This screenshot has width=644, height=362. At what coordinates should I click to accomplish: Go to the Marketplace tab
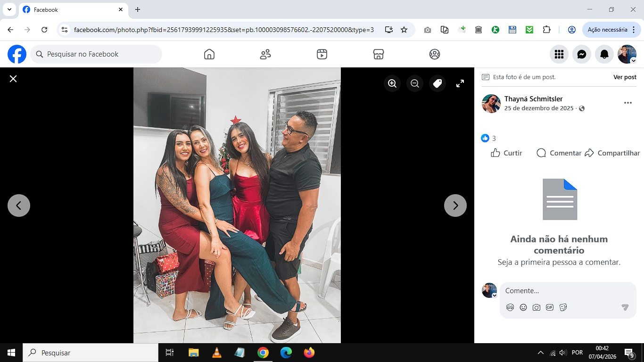tap(378, 55)
